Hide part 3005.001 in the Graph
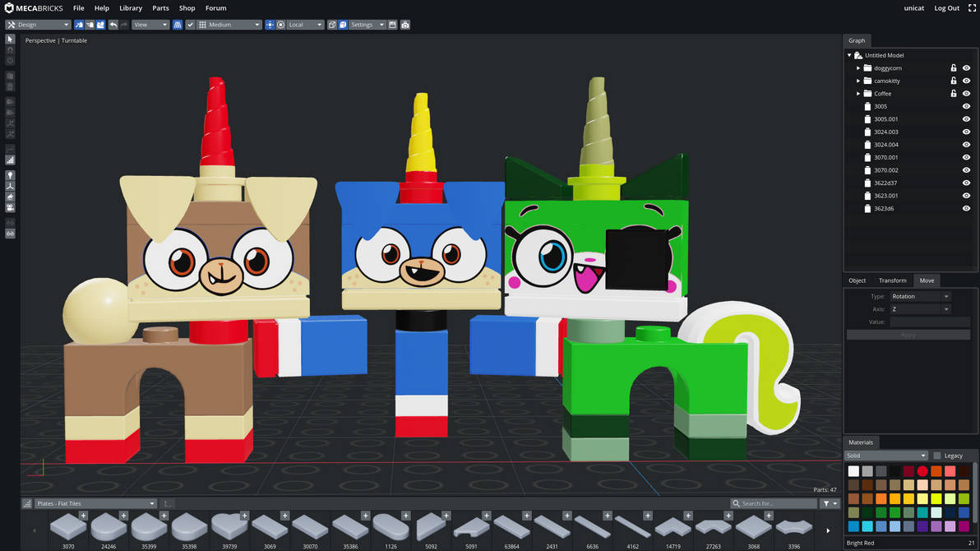Screen dimensions: 980x551 pyautogui.click(x=966, y=118)
